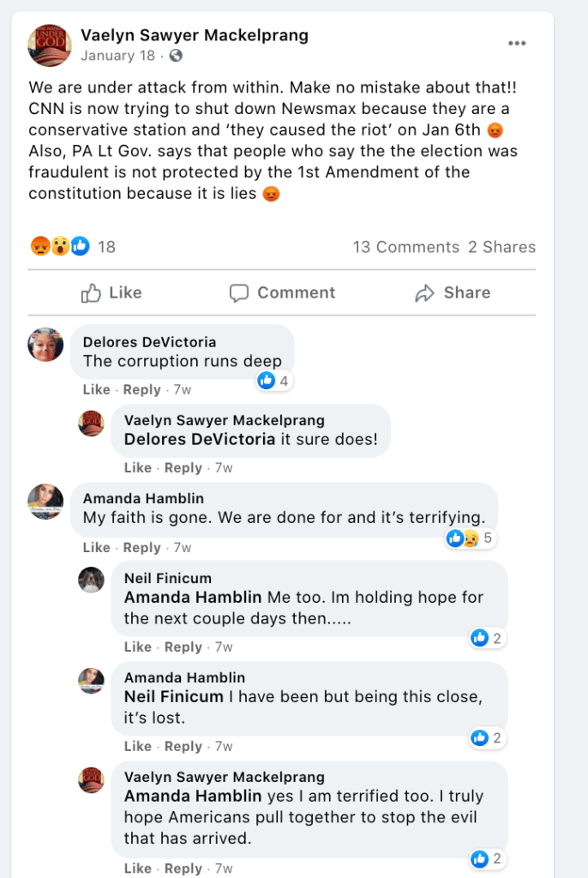Viewport: 588px width, 878px height.
Task: Reply to Delores DeVictoria's comment
Action: 141,389
